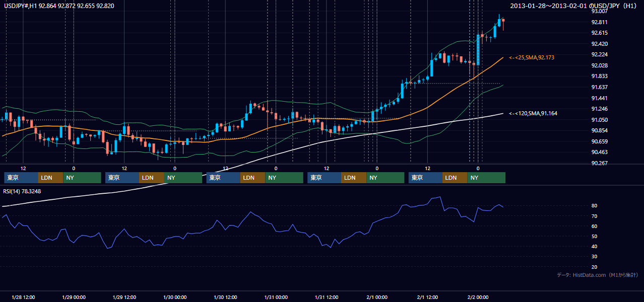Click the 1/31 12:00 time axis label
The width and height of the screenshot is (644, 302).
327,297
